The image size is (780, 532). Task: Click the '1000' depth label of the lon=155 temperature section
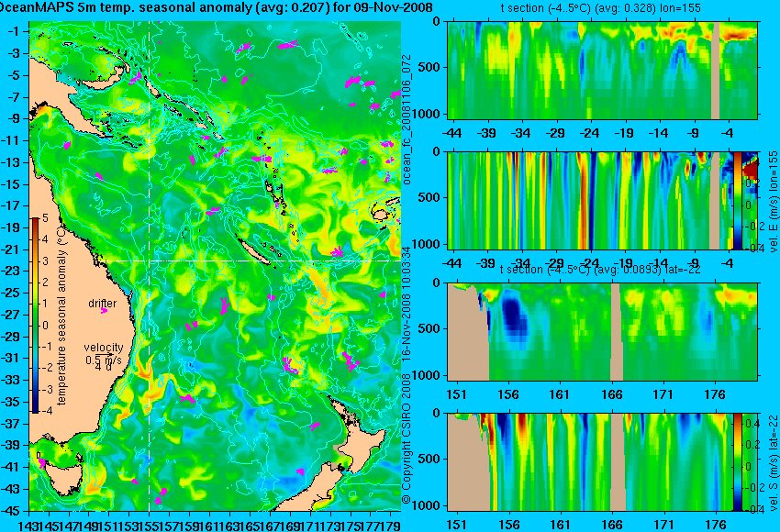point(428,114)
